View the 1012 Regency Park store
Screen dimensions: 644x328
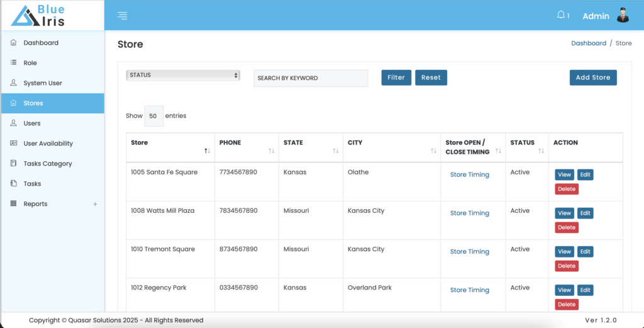[x=564, y=290]
